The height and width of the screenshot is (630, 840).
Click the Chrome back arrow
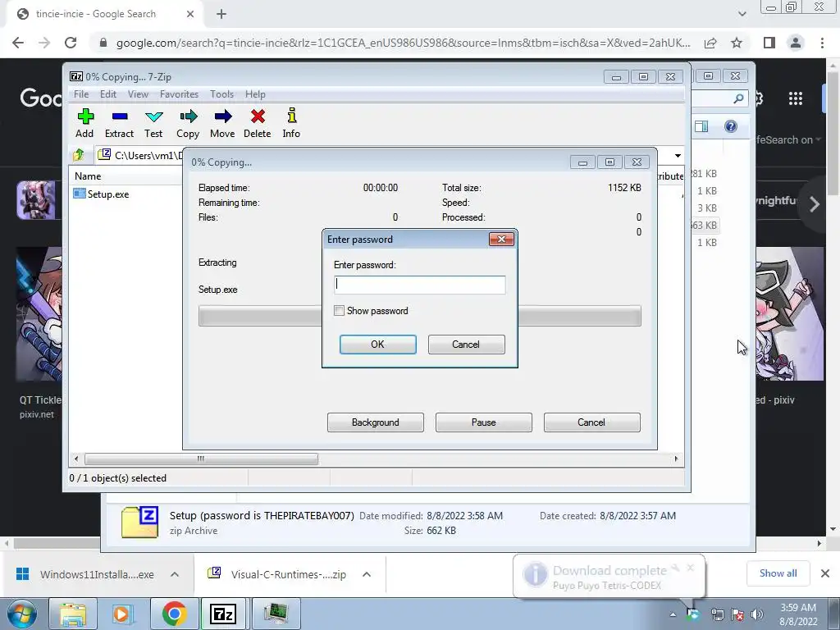tap(18, 43)
